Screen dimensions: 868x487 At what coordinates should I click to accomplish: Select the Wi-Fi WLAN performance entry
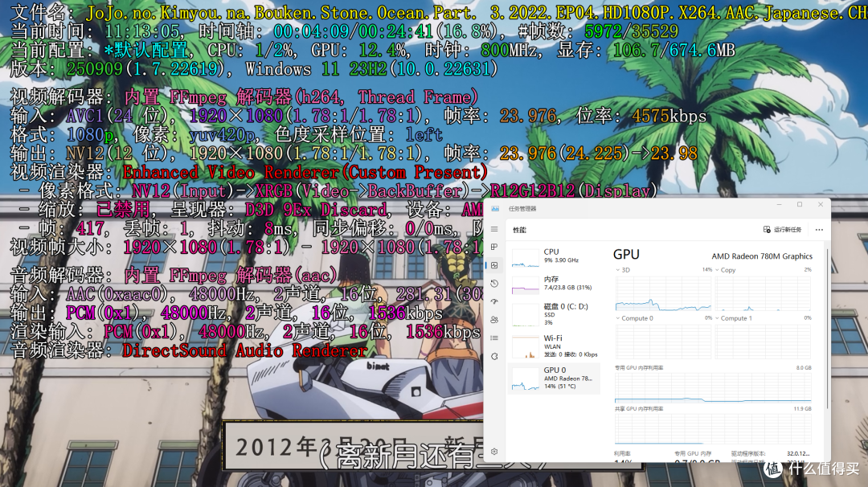(554, 346)
